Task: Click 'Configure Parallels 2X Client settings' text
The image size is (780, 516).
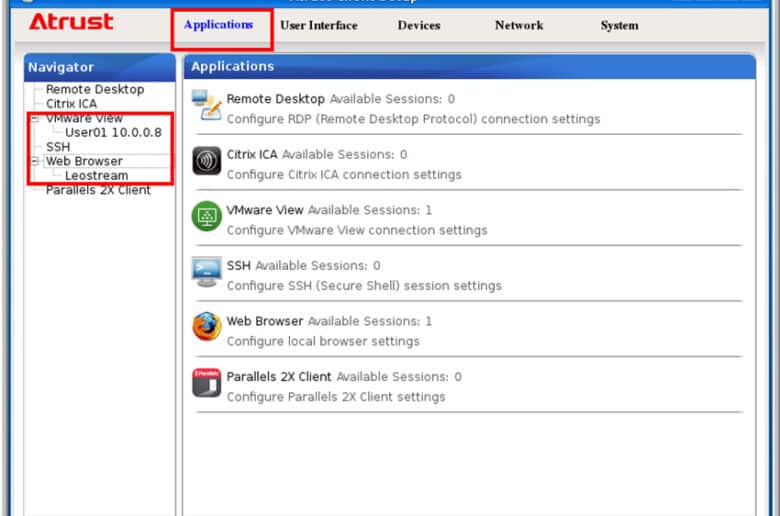Action: click(336, 397)
